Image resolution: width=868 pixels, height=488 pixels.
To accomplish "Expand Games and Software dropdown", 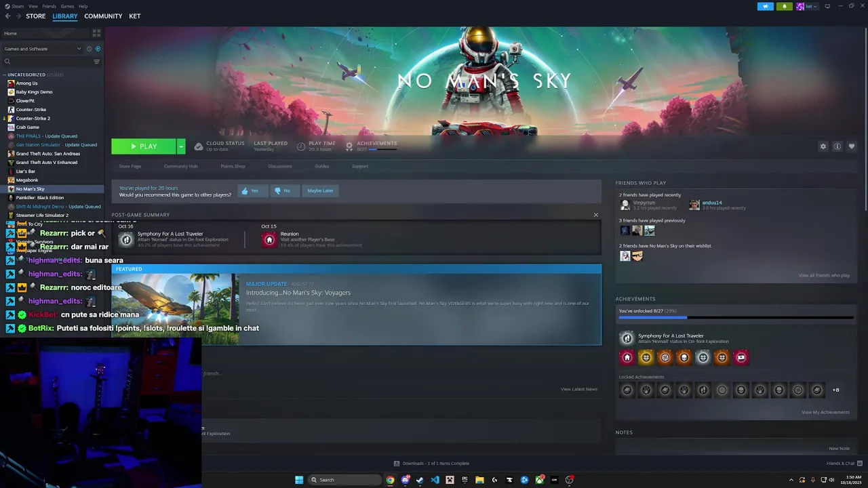I will coord(42,49).
